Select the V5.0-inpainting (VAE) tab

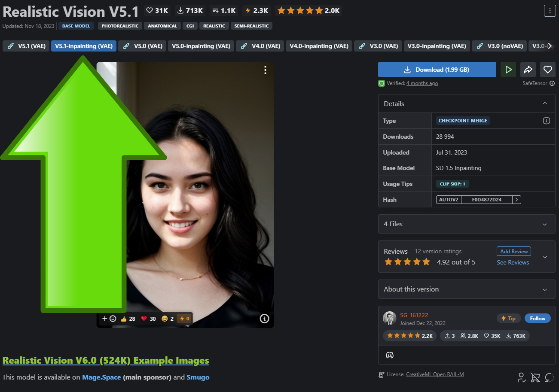[201, 46]
